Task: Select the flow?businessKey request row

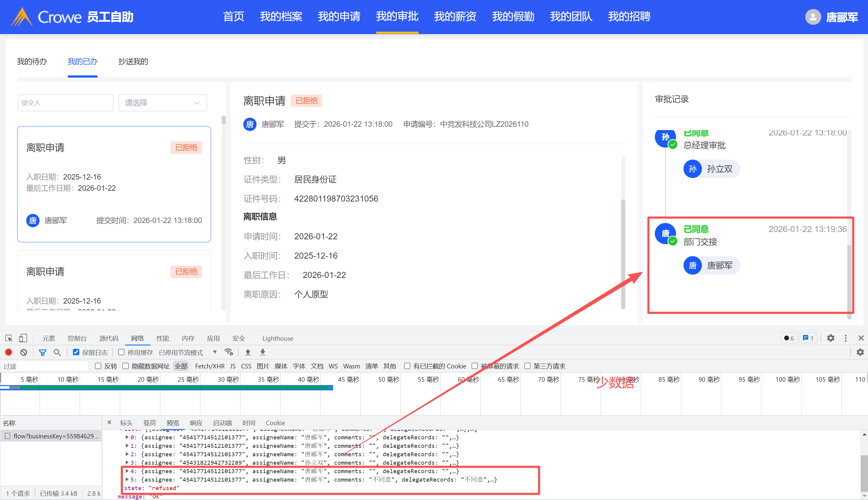Action: 55,436
